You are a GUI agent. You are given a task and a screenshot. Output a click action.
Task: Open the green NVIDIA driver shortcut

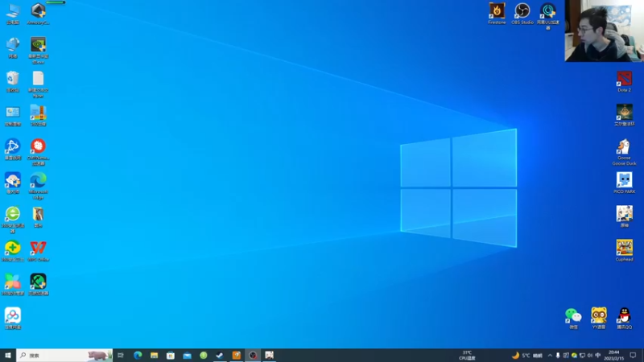[38, 51]
